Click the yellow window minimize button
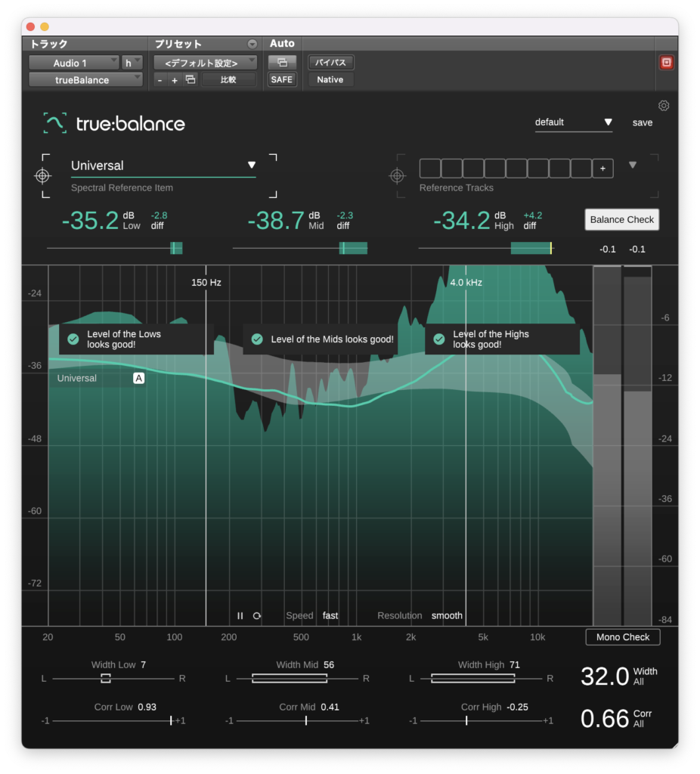This screenshot has width=700, height=774. click(x=45, y=26)
